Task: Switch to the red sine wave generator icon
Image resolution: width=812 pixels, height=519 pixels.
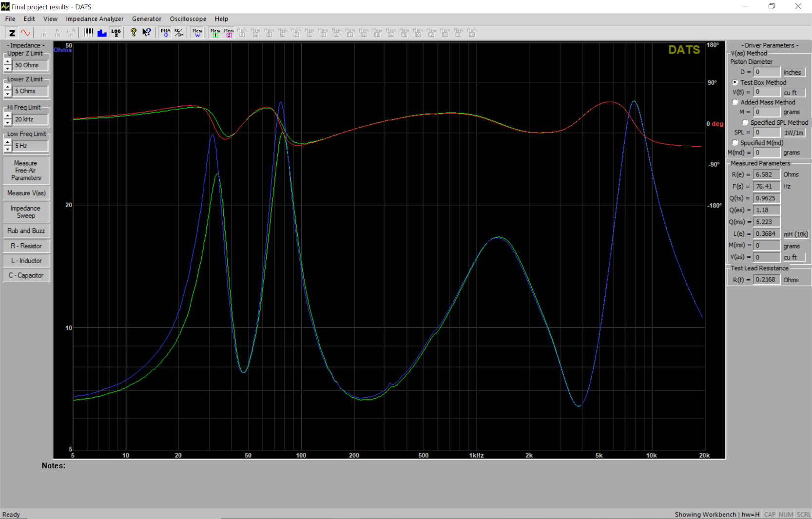Action: (x=25, y=33)
